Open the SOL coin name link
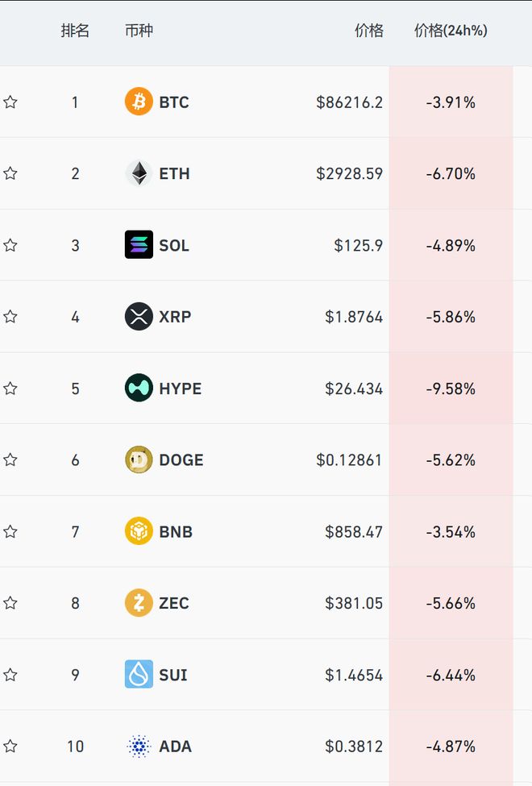532x786 pixels. (174, 245)
